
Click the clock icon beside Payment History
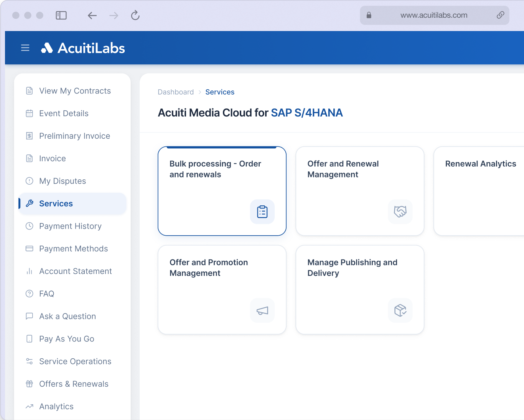[29, 226]
